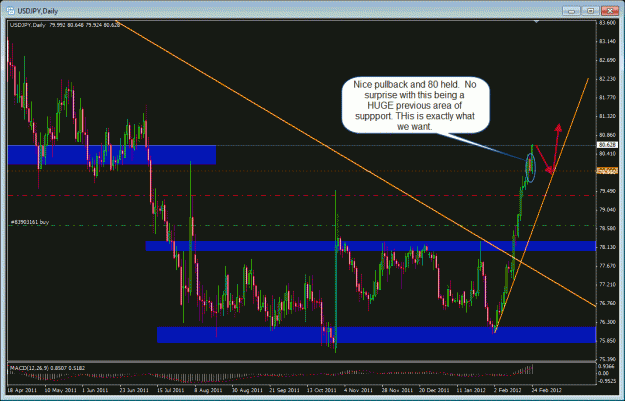Click the 4 Nov 2011 date label

358,390
